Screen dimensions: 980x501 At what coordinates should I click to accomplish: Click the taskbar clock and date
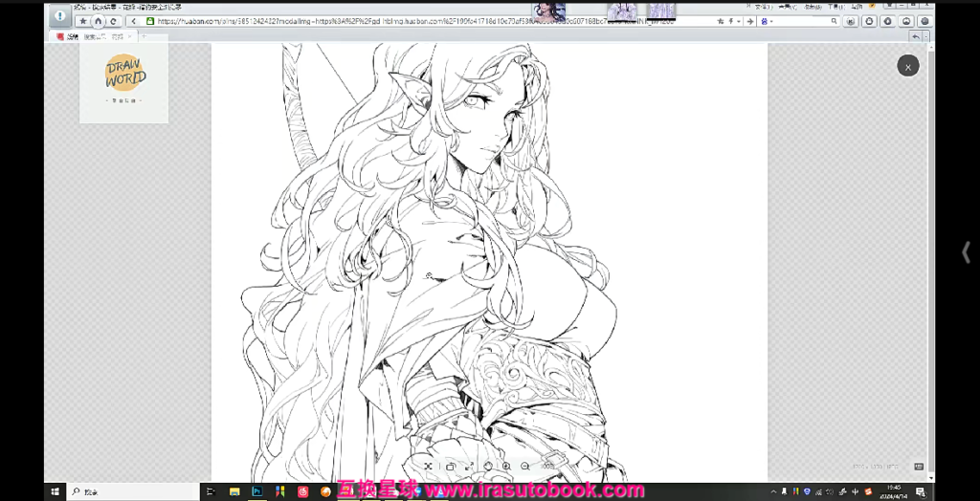(x=894, y=491)
